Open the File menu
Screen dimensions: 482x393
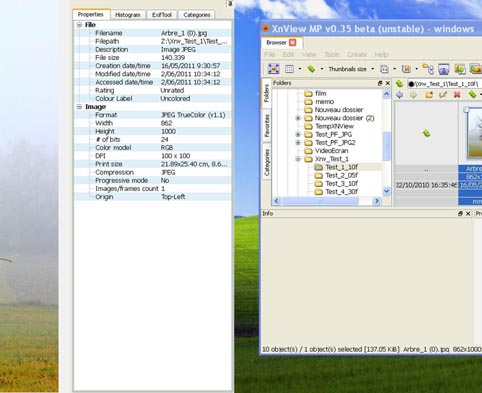pos(269,54)
